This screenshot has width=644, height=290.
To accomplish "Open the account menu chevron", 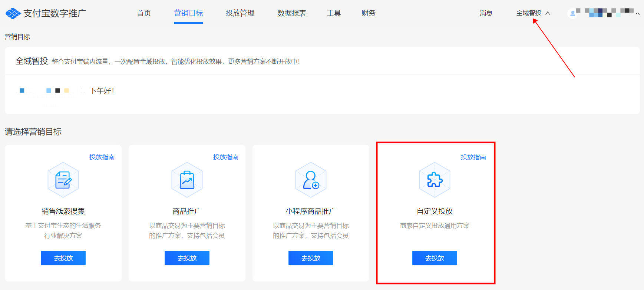I will [638, 14].
